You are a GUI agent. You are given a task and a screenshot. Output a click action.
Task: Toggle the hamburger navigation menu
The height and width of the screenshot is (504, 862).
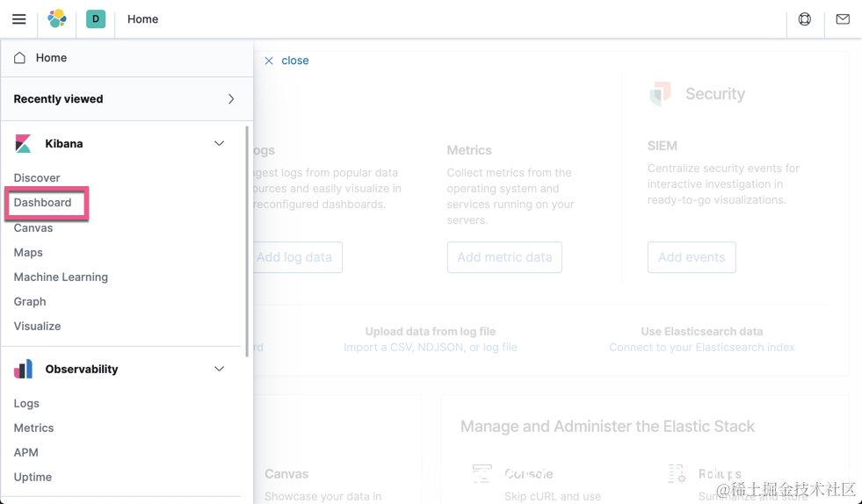(18, 19)
